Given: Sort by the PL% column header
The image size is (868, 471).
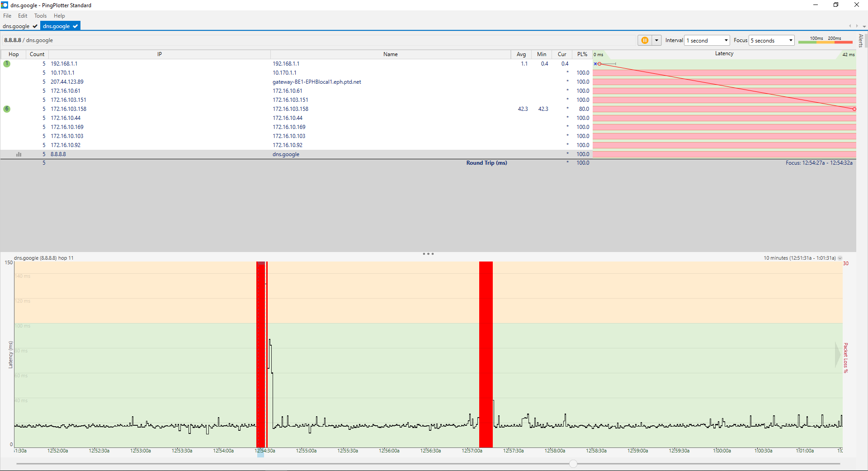Looking at the screenshot, I should tap(582, 54).
